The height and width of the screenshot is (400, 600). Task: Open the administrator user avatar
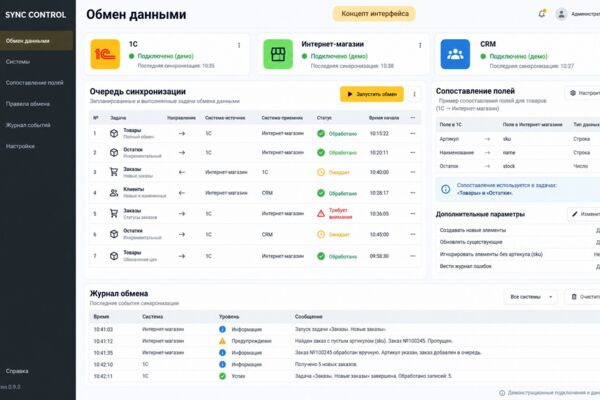click(561, 14)
